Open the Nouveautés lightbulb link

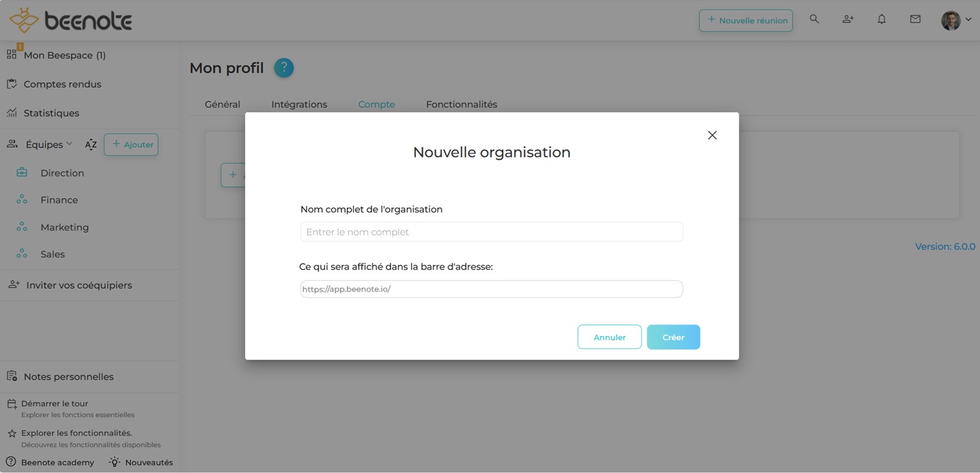tap(141, 462)
